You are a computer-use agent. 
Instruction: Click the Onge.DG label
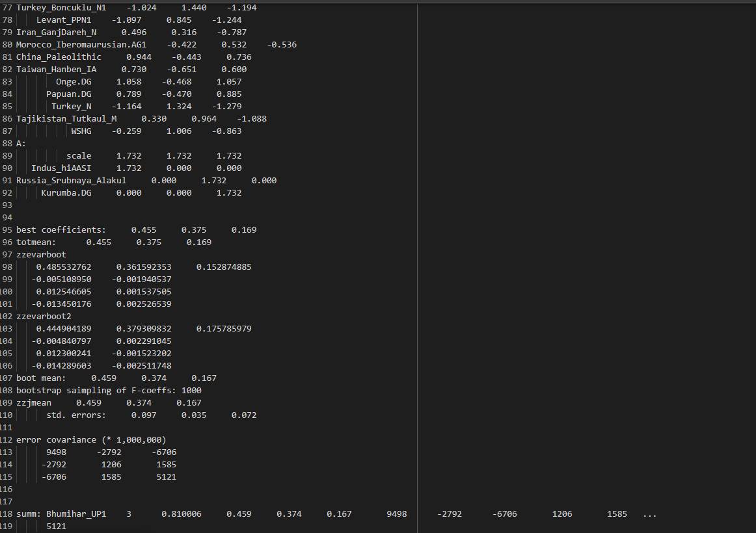click(74, 81)
